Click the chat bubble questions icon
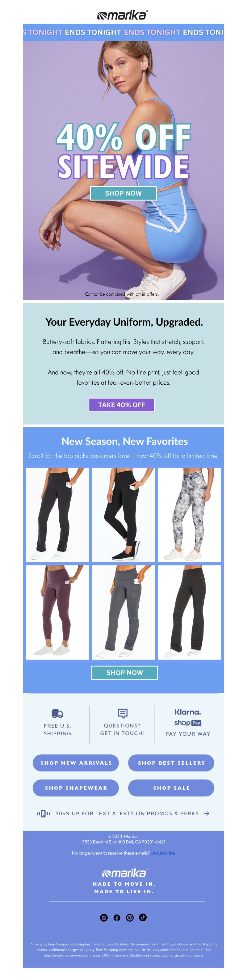The width and height of the screenshot is (247, 980). pos(122,713)
